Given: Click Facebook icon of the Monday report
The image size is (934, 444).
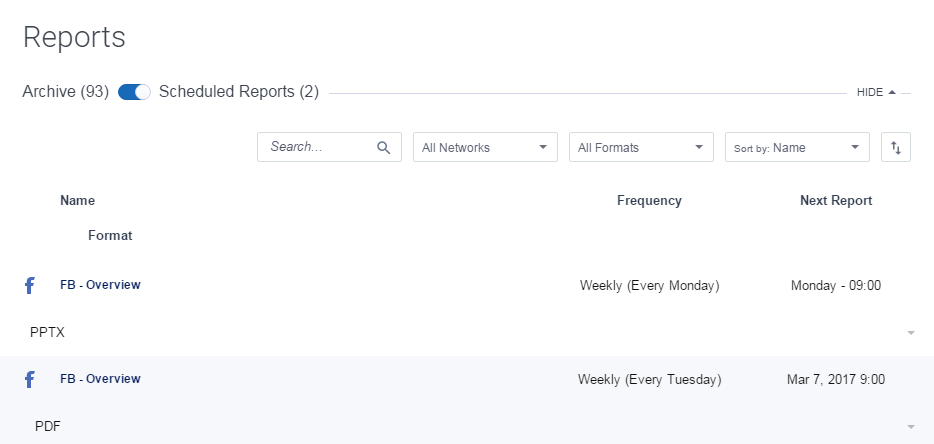Looking at the screenshot, I should [x=30, y=286].
